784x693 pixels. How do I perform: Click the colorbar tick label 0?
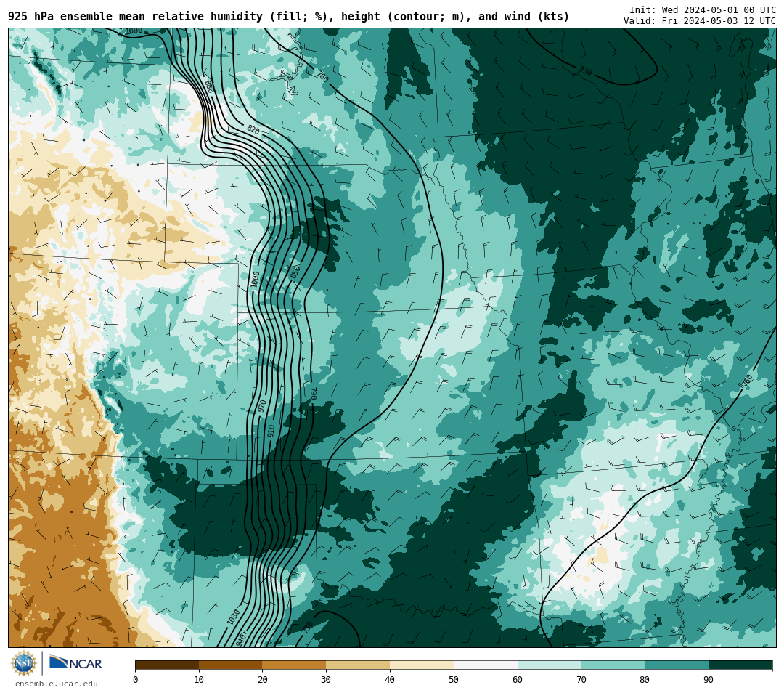[135, 679]
